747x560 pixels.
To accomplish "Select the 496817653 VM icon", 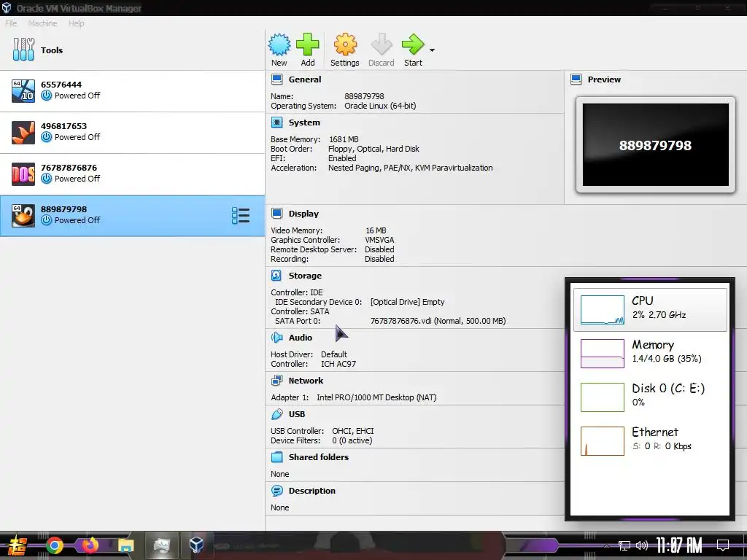I will click(23, 133).
